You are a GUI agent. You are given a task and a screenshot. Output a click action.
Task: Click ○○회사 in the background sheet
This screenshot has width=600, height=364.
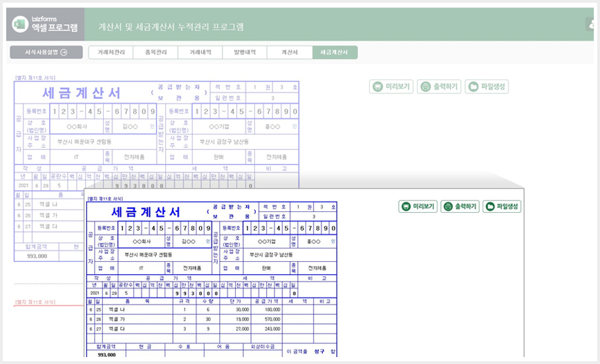pyautogui.click(x=77, y=126)
